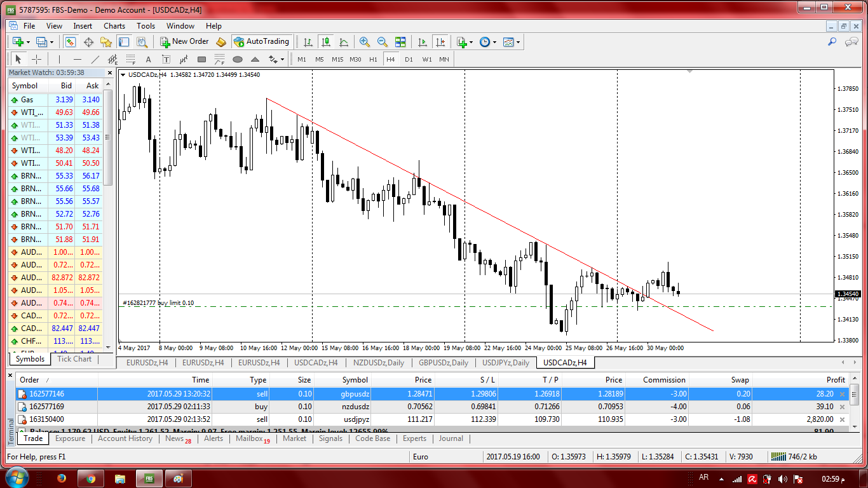Click the MetaEditor book icon

[221, 42]
